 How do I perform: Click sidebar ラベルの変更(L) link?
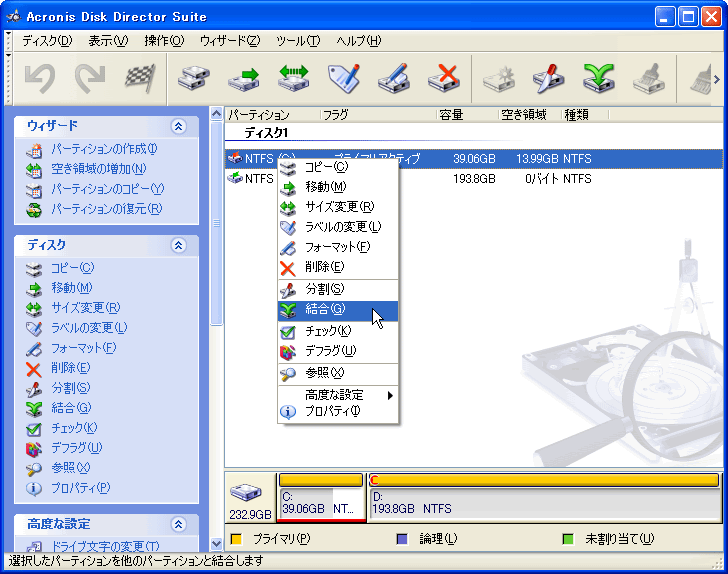pyautogui.click(x=89, y=328)
